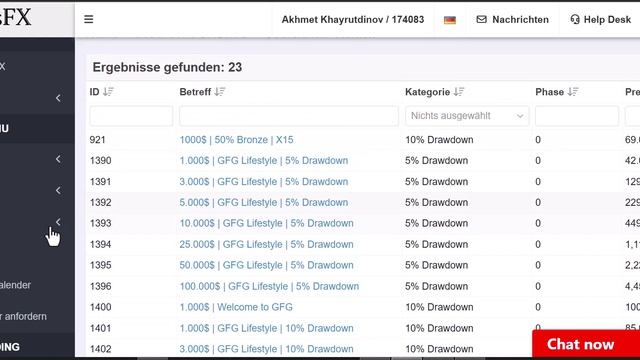
Task: Select the ID cell 1402
Action: (100, 349)
